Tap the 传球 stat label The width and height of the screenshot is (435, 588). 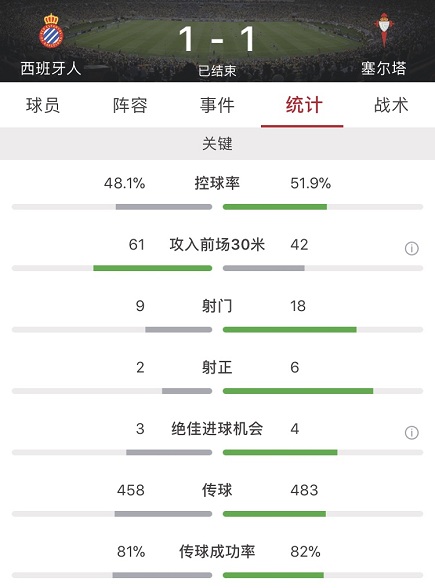(217, 490)
